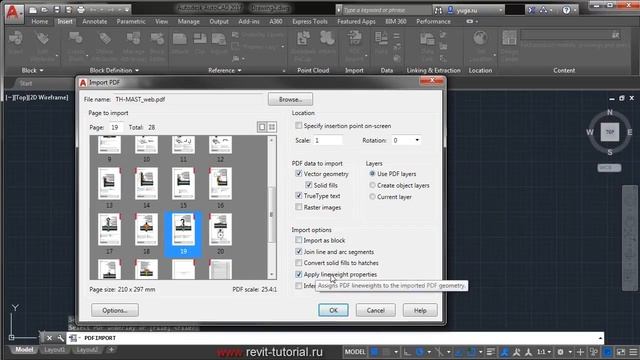Image resolution: width=640 pixels, height=360 pixels.
Task: Open the Help question mark icon
Action: [566, 10]
